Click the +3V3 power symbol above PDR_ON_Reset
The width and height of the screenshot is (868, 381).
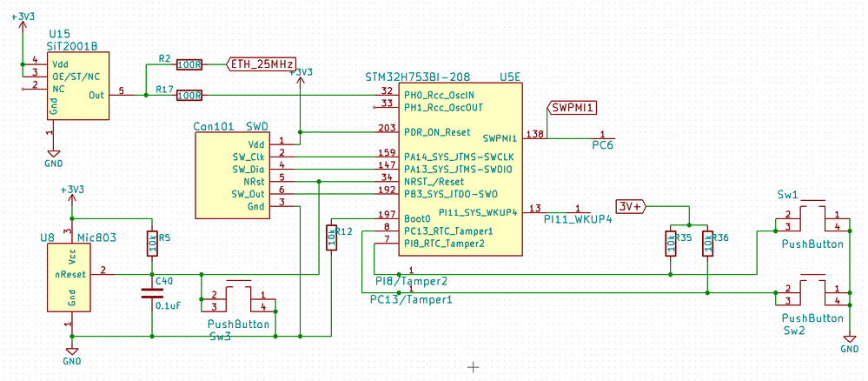(301, 80)
